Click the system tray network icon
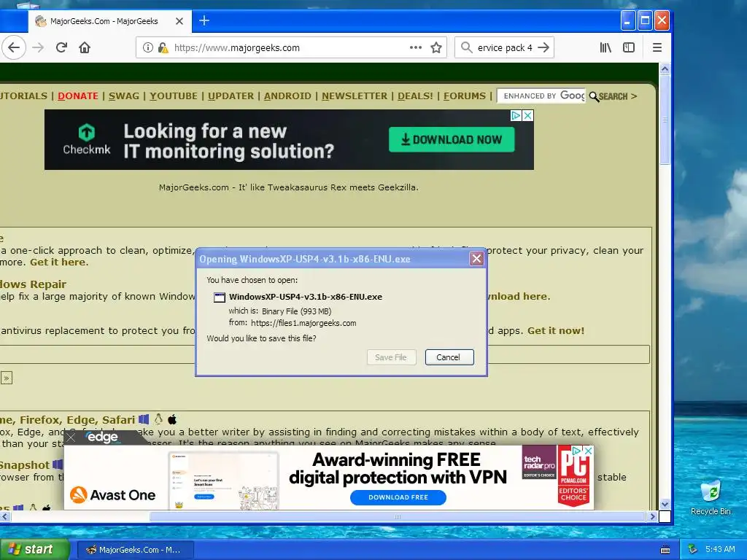This screenshot has height=560, width=747. 693,549
